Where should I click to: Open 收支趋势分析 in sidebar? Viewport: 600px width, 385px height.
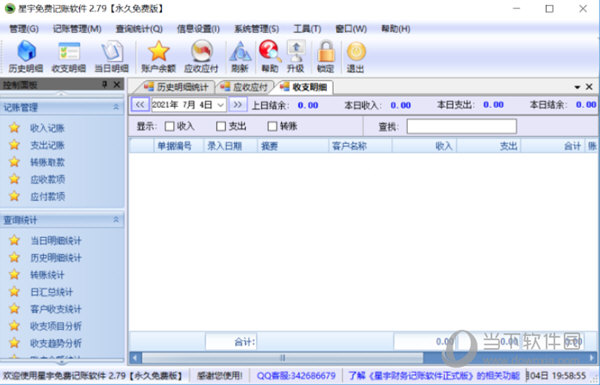point(56,343)
